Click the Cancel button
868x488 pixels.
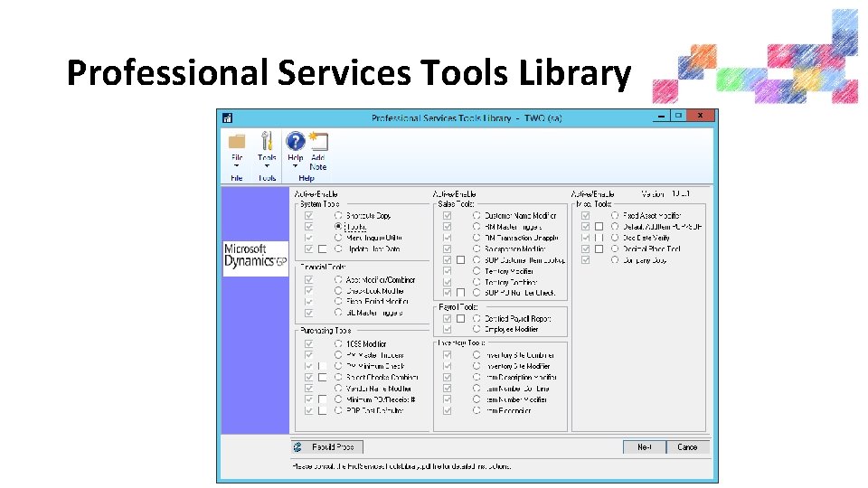[687, 447]
